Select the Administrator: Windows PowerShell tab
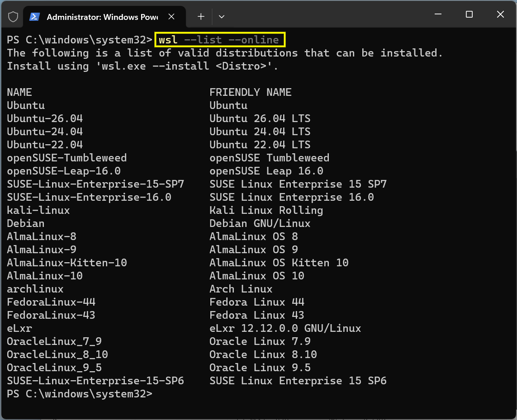 tap(104, 17)
